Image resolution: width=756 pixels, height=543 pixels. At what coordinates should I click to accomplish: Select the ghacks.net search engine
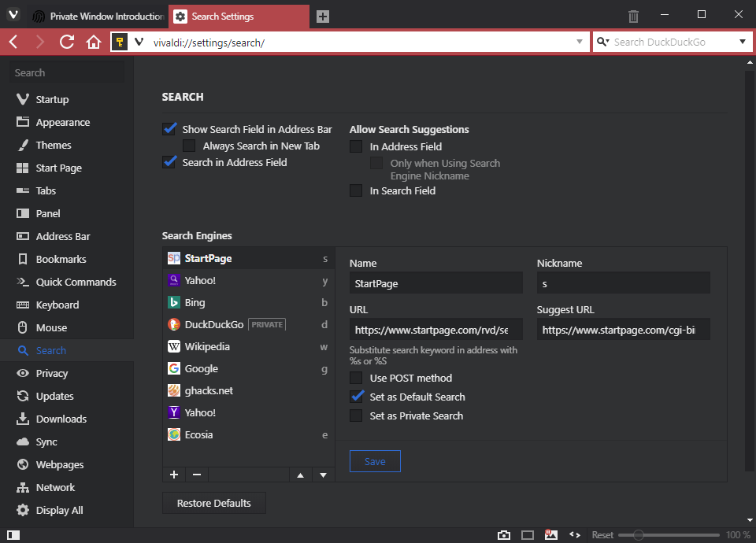point(249,391)
